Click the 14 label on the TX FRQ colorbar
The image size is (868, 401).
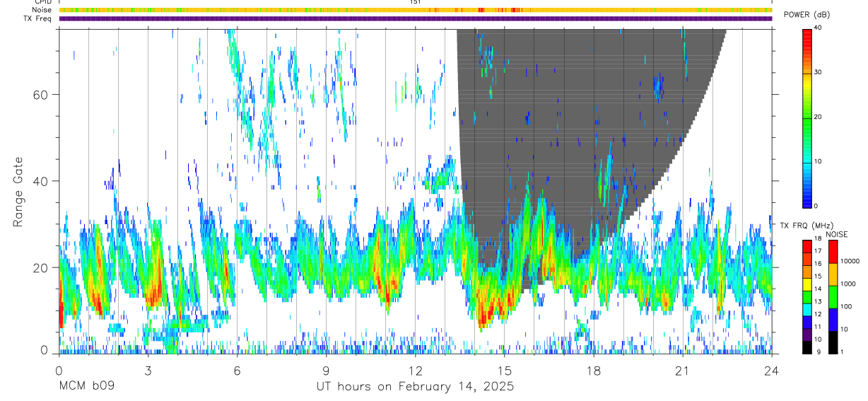click(x=818, y=289)
